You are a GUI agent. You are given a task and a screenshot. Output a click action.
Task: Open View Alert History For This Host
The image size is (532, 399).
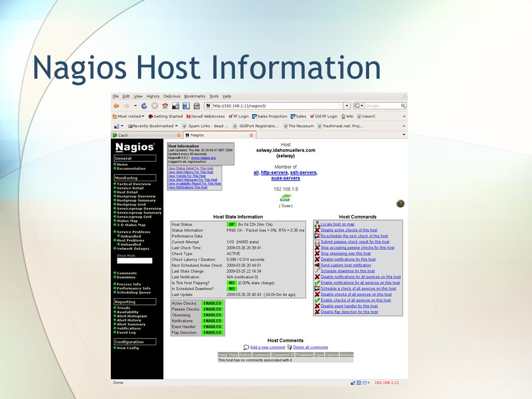pos(190,172)
